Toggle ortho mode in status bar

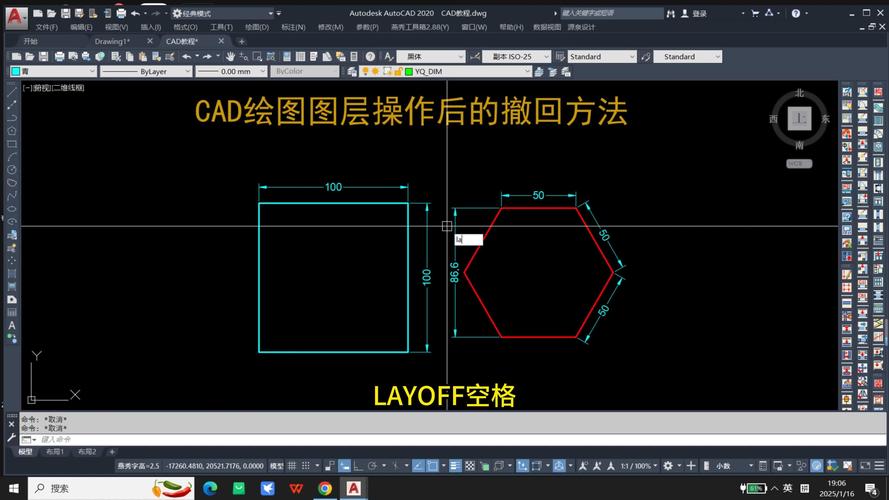[x=358, y=465]
